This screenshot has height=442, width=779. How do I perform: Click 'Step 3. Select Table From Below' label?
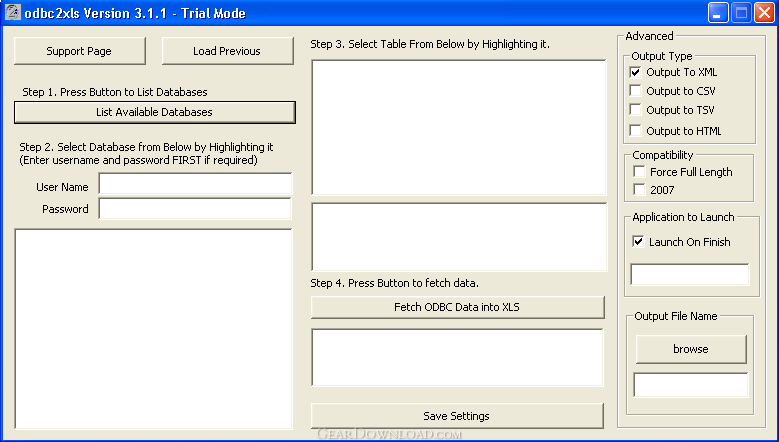pos(430,44)
